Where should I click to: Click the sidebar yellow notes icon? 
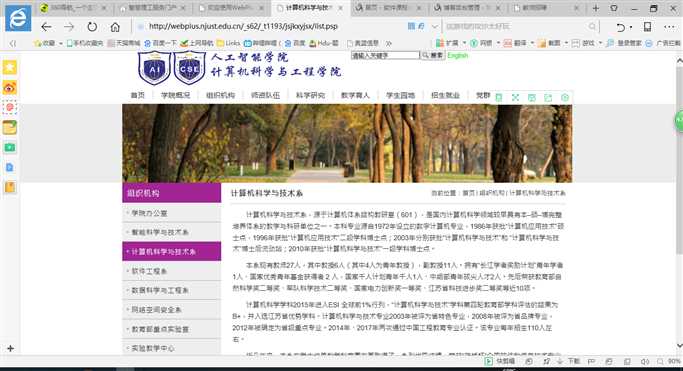click(x=10, y=128)
